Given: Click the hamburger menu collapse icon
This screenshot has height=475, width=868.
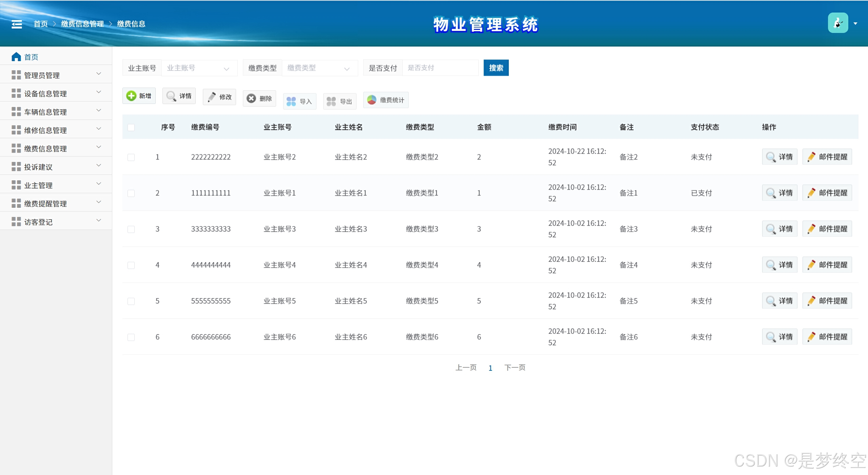Looking at the screenshot, I should (x=17, y=24).
